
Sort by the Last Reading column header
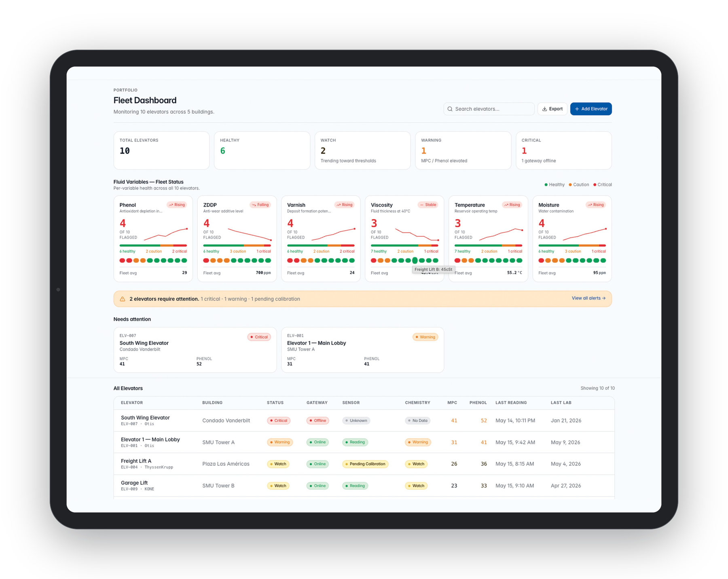tap(511, 403)
